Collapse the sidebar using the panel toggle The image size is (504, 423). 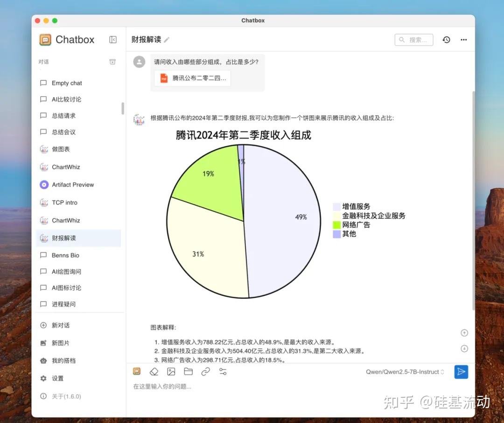[x=113, y=40]
